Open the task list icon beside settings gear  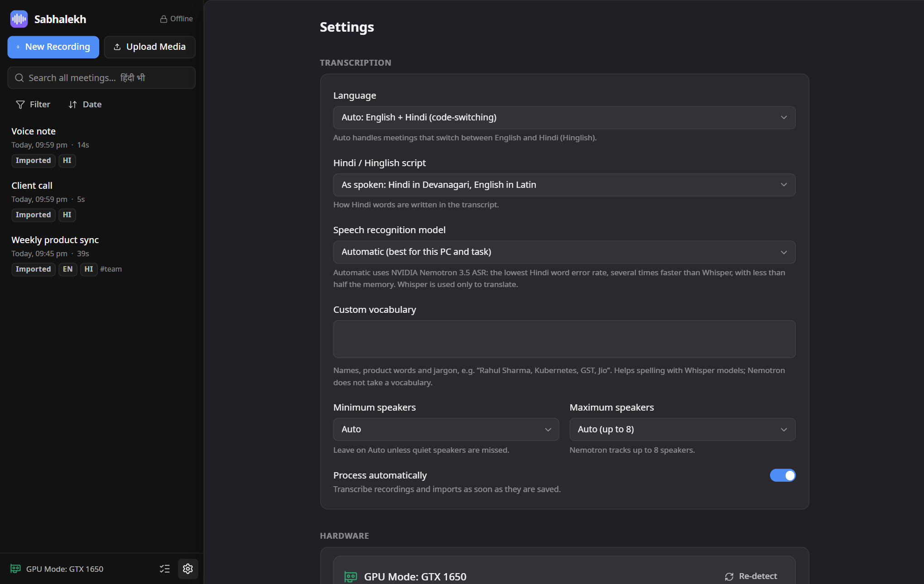click(x=165, y=569)
